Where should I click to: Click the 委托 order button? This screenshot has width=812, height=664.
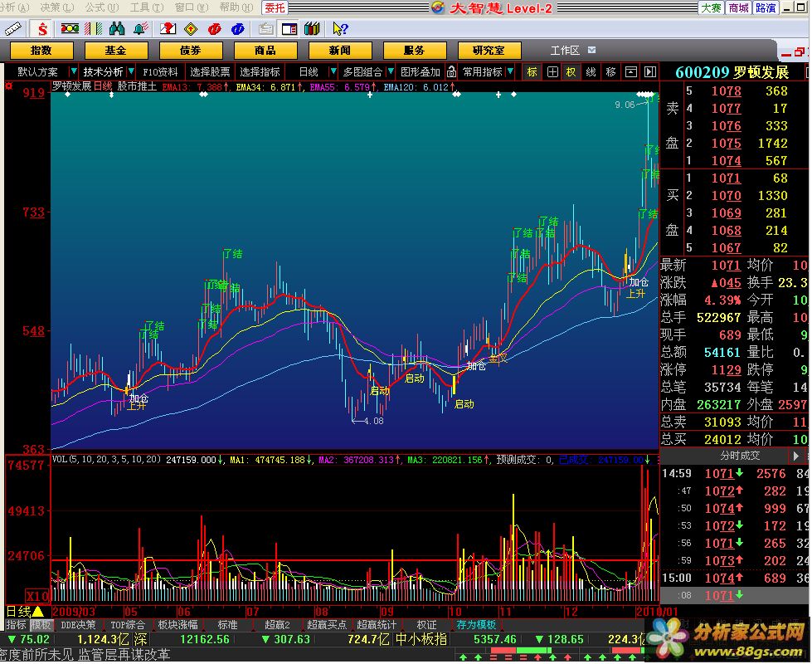(x=275, y=7)
